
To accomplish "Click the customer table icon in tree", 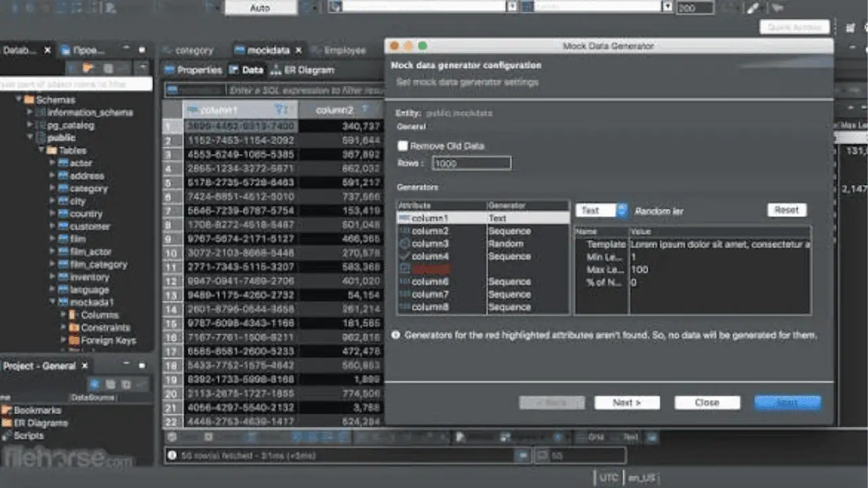I will point(63,226).
